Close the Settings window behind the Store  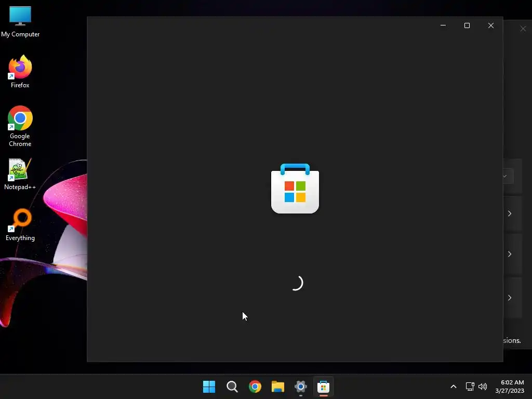[x=523, y=29]
